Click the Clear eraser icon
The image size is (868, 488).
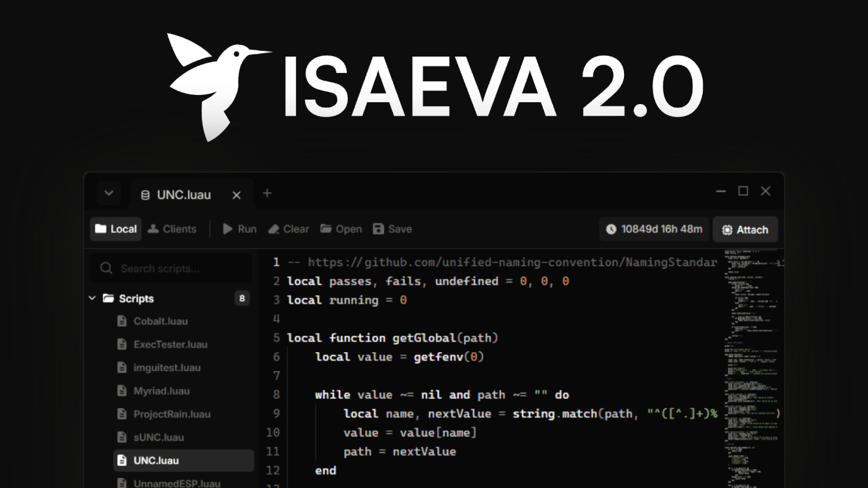point(274,229)
